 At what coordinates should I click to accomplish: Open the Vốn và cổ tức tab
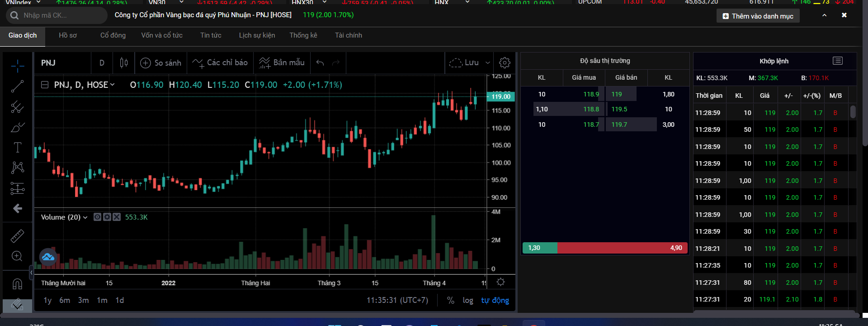pyautogui.click(x=162, y=35)
